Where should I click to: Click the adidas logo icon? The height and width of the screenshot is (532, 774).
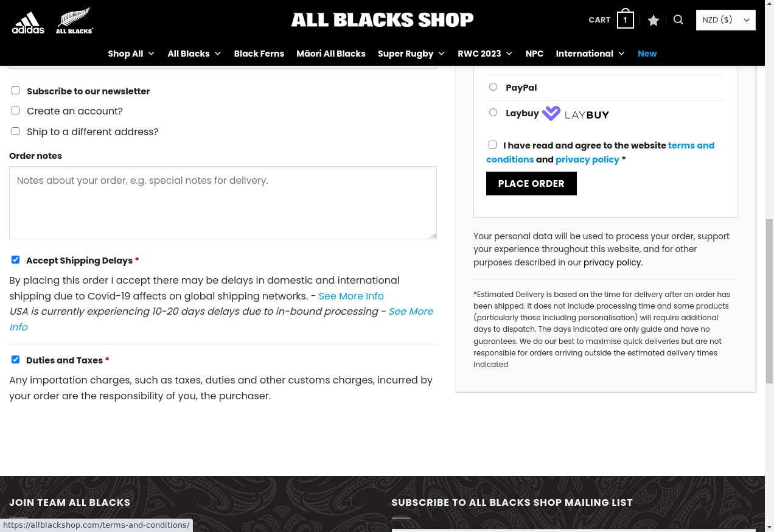pyautogui.click(x=28, y=23)
